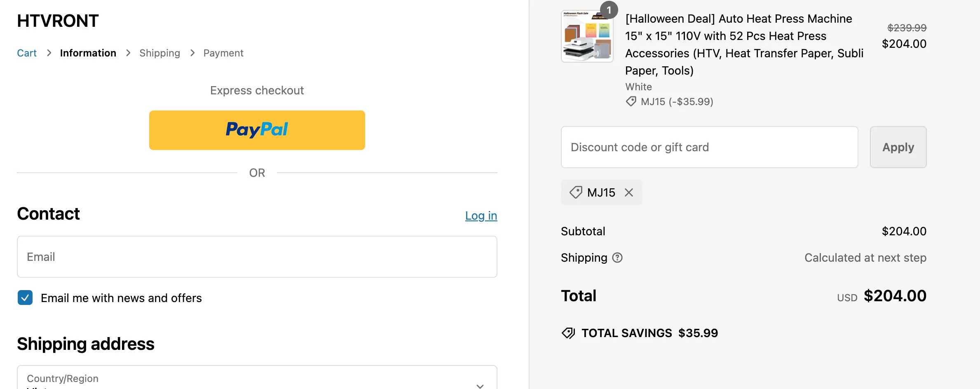Go back to Cart breadcrumb
This screenshot has height=389, width=980.
(x=27, y=53)
